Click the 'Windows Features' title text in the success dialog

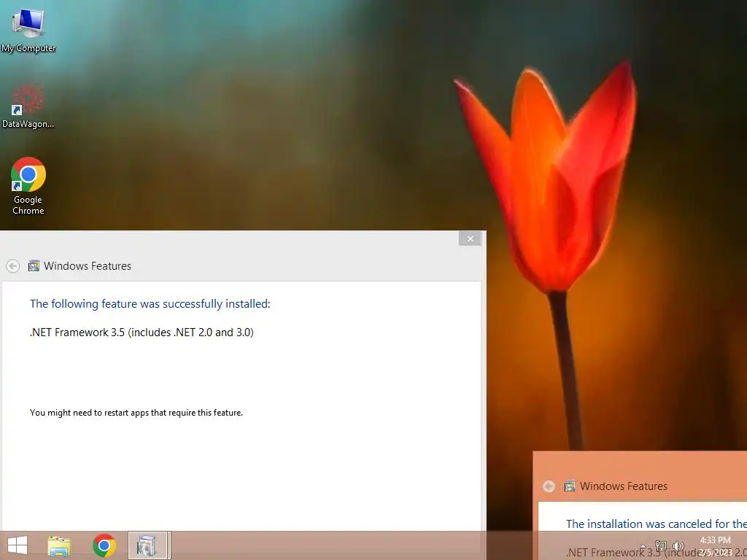click(x=88, y=266)
